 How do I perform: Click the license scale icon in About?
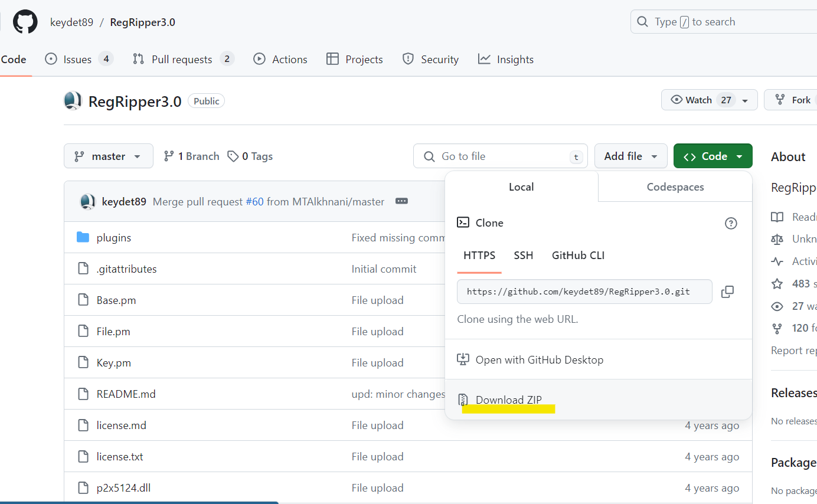(777, 239)
